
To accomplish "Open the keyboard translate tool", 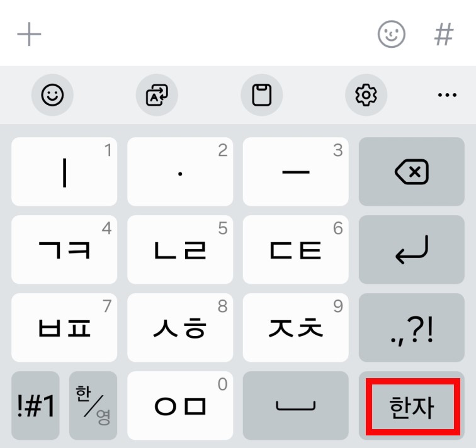I will tap(157, 95).
